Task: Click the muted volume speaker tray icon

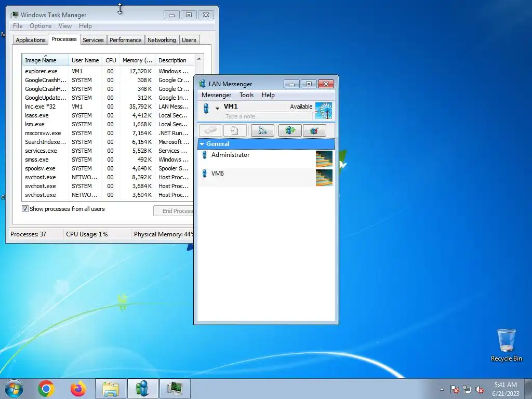Action: (480, 390)
